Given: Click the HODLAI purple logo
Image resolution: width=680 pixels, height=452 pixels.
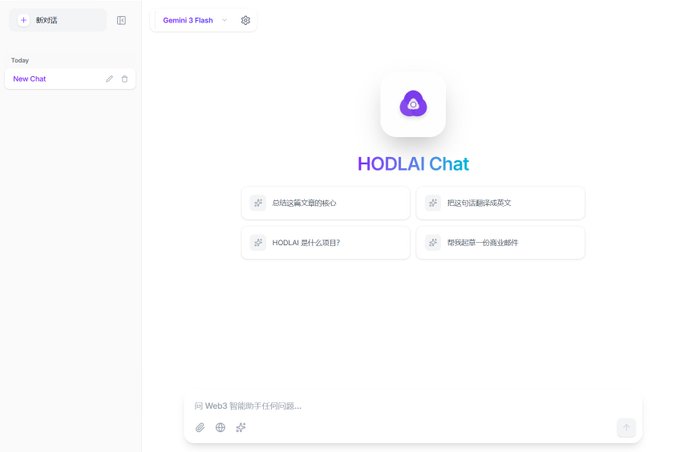Looking at the screenshot, I should click(x=413, y=104).
